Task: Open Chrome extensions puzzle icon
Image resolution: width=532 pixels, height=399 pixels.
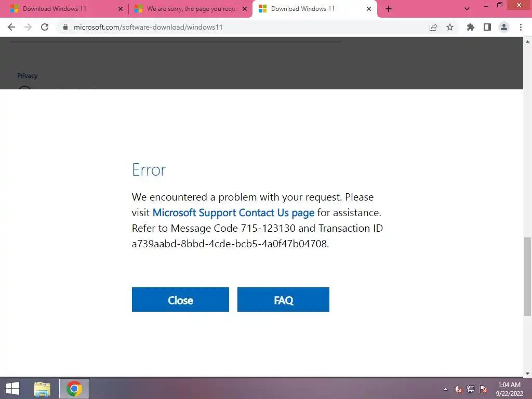Action: point(471,27)
